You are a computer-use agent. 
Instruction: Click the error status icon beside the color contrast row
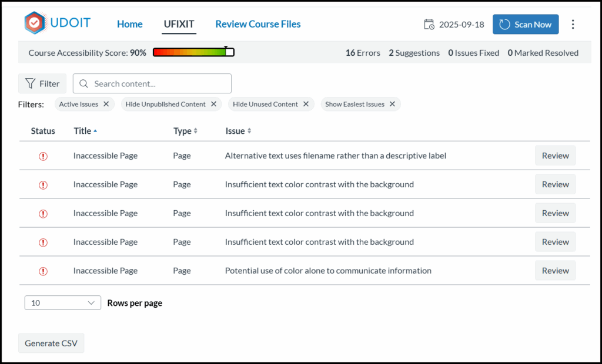42,184
